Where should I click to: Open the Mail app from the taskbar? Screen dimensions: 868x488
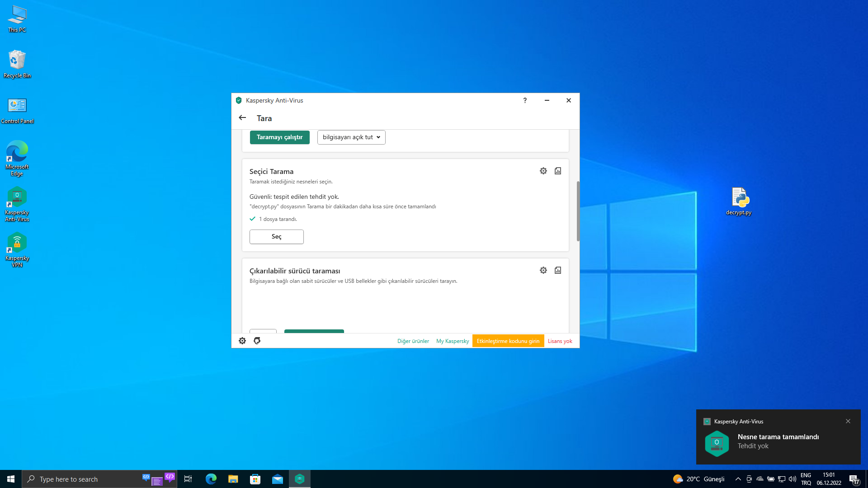click(x=277, y=479)
